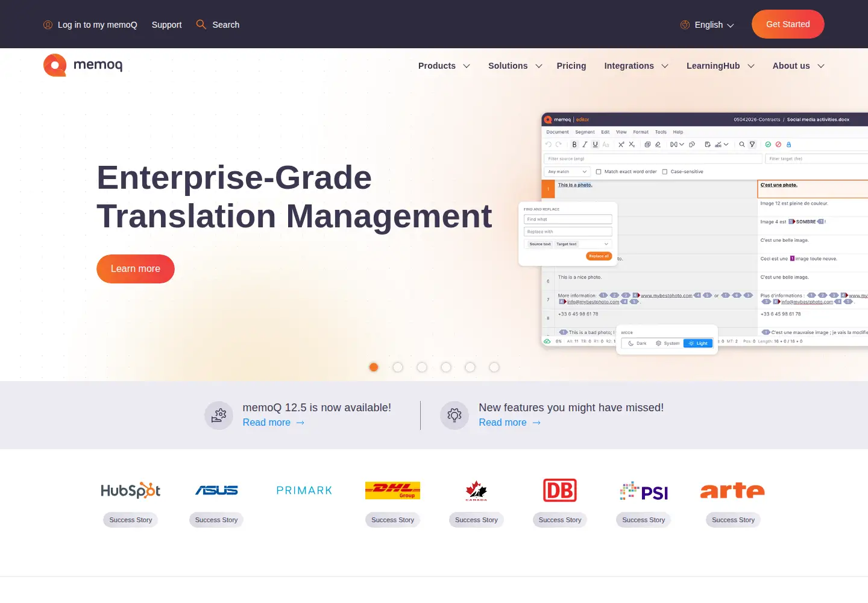This screenshot has width=868, height=603.
Task: Read more about memoQ 12.5
Action: click(274, 423)
